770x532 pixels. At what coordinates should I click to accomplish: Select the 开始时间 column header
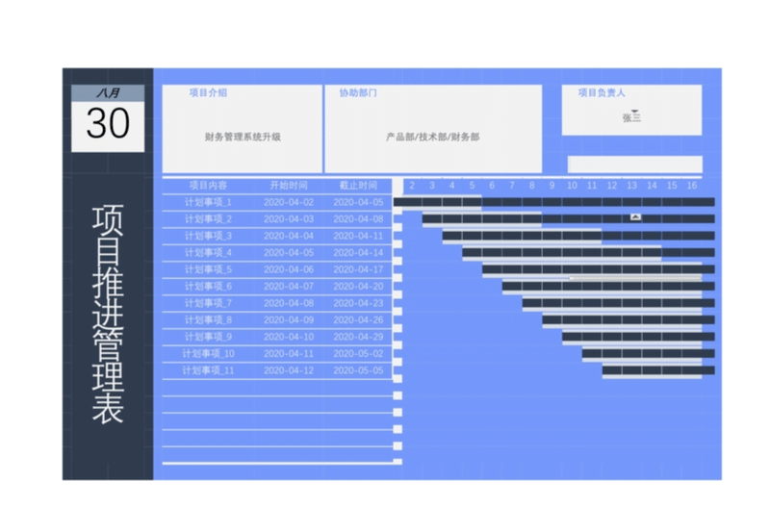(288, 185)
